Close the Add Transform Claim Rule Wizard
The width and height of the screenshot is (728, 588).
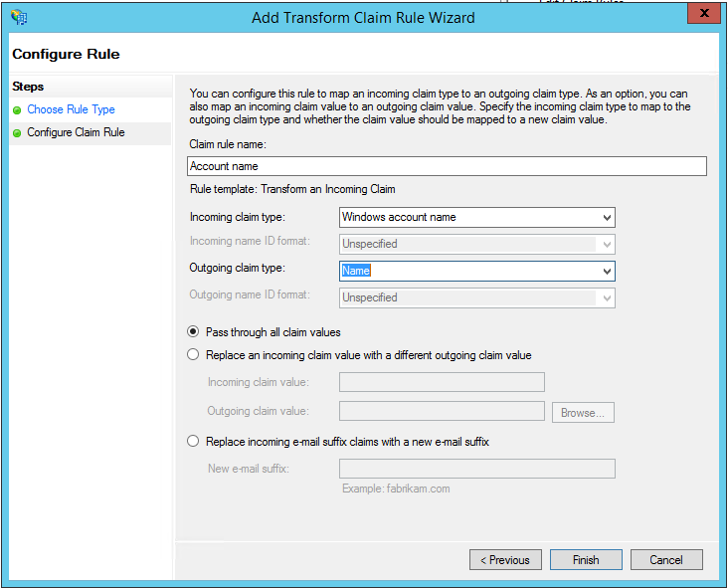click(703, 14)
